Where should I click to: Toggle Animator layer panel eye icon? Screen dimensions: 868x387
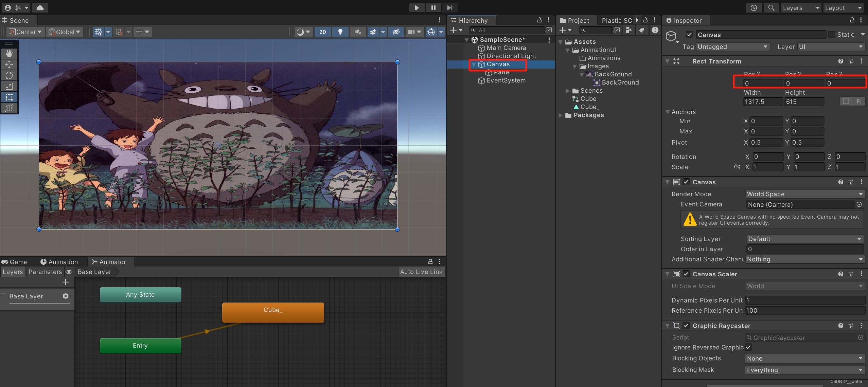[x=69, y=272]
